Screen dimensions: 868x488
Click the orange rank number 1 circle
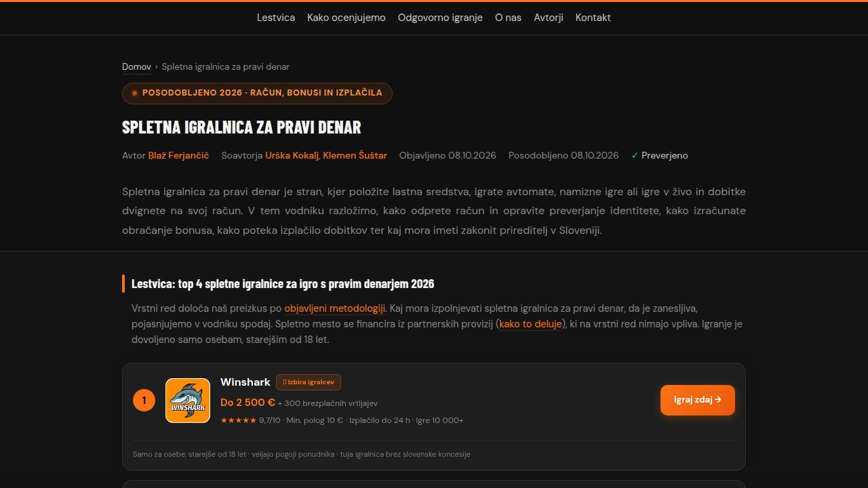pyautogui.click(x=144, y=401)
